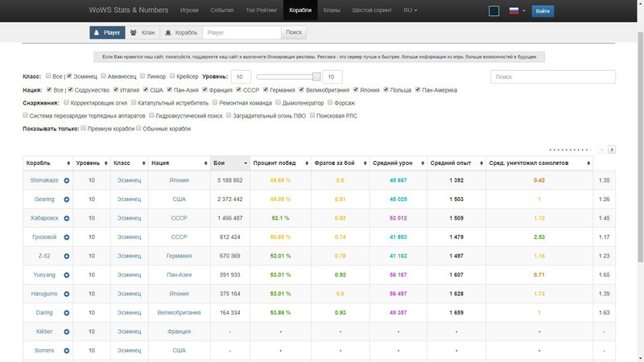Select the Корабль search tab
This screenshot has width=644, height=362.
[x=181, y=32]
